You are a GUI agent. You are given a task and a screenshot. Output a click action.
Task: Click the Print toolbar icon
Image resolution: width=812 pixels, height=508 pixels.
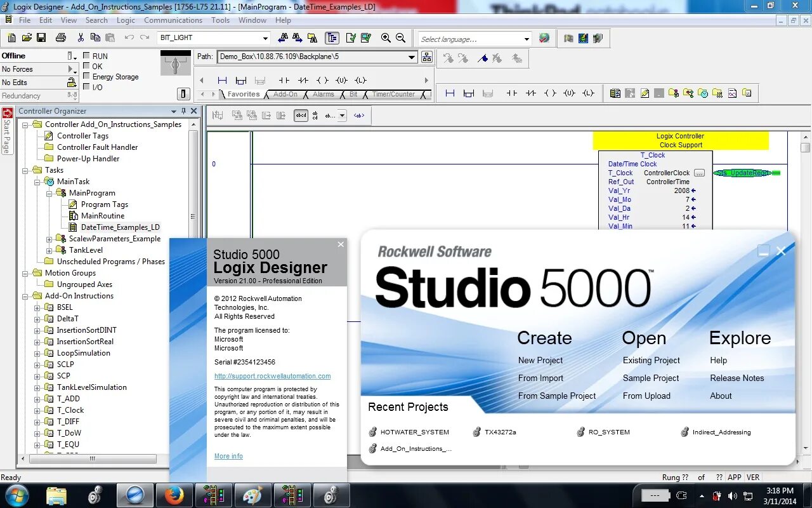tap(61, 38)
